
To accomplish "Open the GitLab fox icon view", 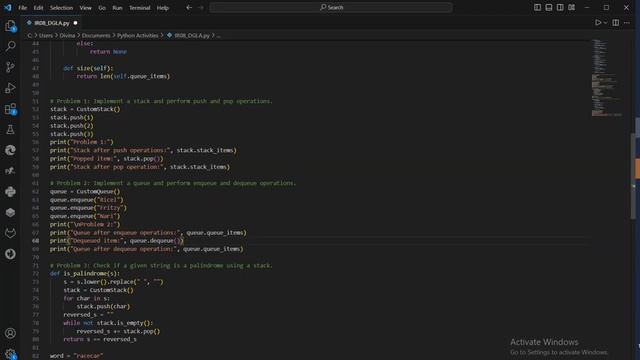I will point(10,233).
